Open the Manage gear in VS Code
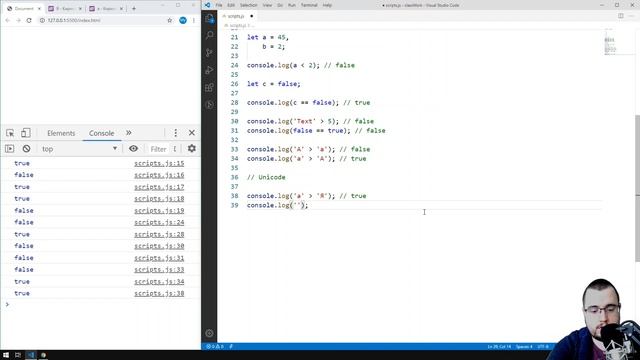This screenshot has height=360, width=640. click(x=209, y=333)
